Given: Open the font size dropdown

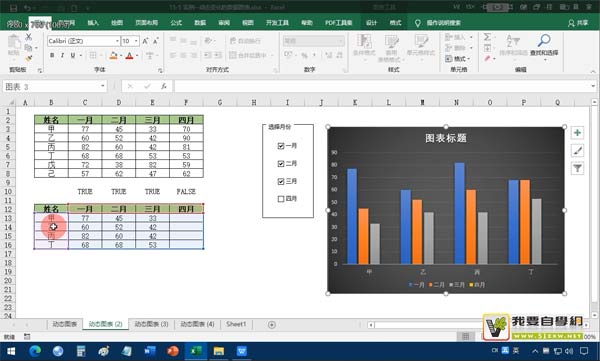Looking at the screenshot, I should 136,41.
